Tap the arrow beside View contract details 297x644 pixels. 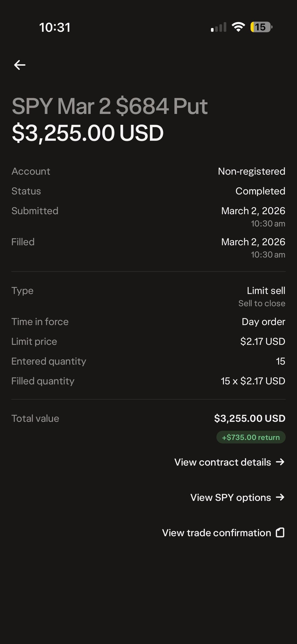(x=280, y=462)
